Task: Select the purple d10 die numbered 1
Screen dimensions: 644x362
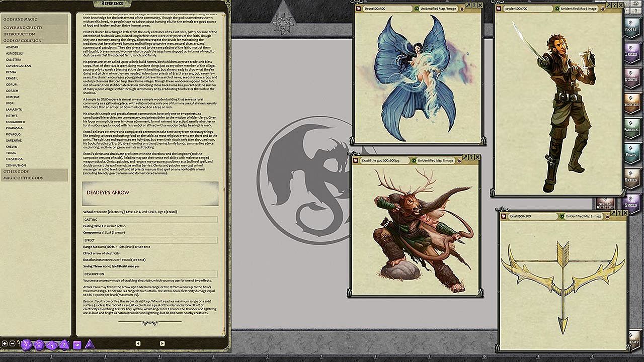Action: [52, 344]
